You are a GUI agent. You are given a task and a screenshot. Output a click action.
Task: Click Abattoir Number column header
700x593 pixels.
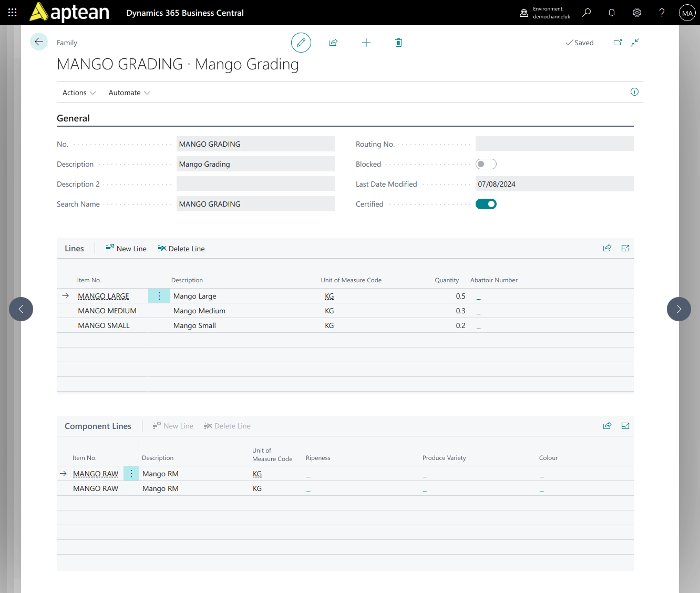494,280
